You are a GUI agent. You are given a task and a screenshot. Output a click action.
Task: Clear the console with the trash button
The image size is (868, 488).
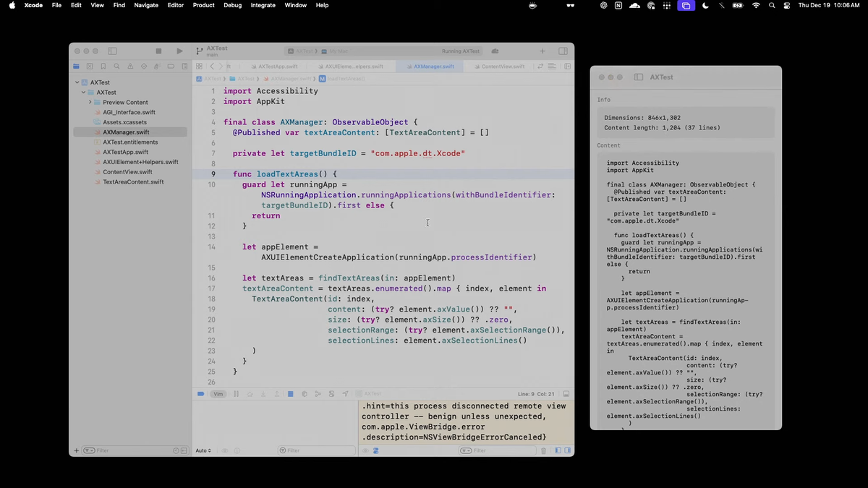[x=543, y=450]
